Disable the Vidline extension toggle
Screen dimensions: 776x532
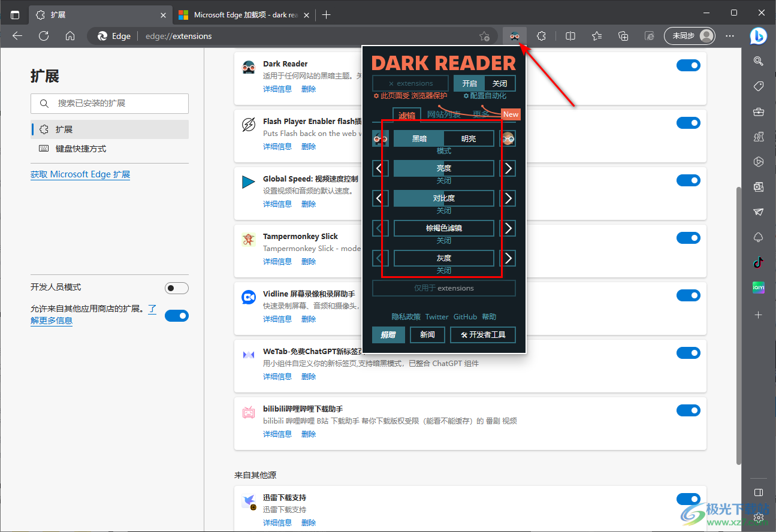click(689, 295)
